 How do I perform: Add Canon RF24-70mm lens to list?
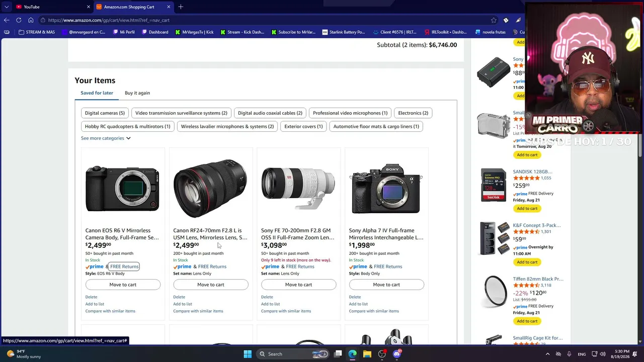coord(183,304)
